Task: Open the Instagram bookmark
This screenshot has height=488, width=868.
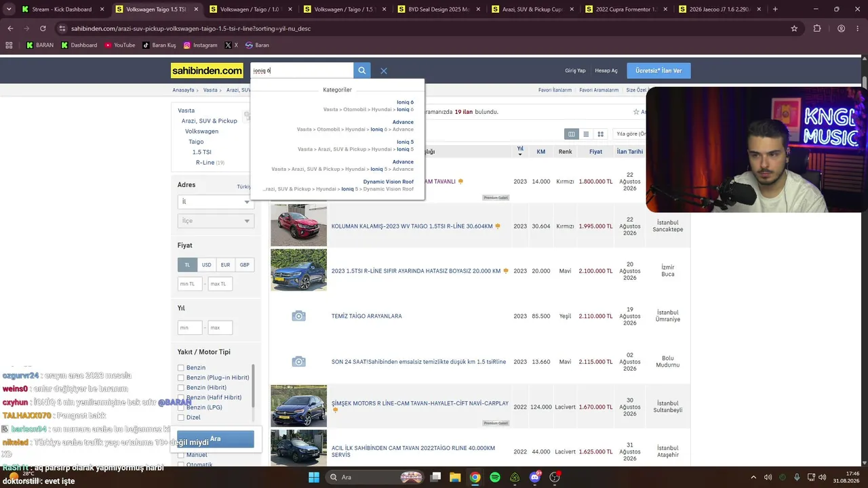Action: [x=200, y=45]
